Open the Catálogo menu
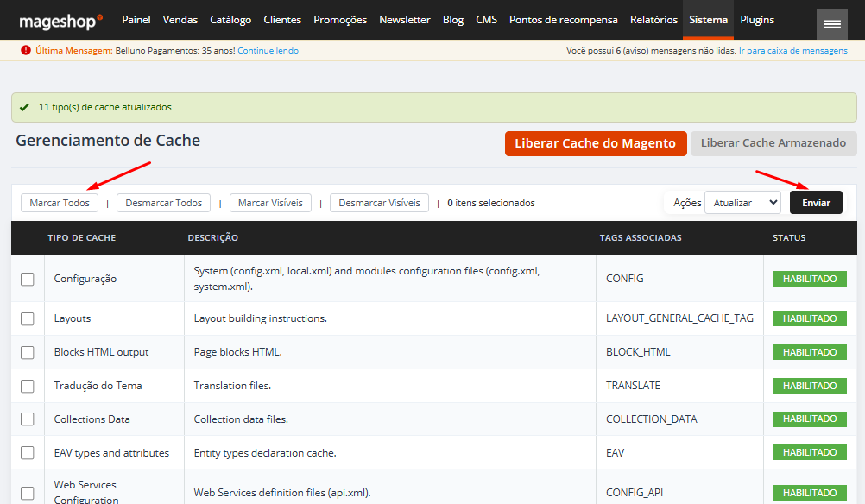Screen dimensions: 865x504 pyautogui.click(x=230, y=19)
